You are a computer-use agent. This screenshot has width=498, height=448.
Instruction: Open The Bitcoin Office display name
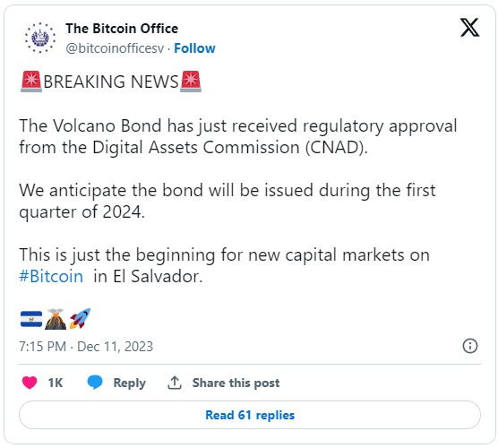point(122,29)
